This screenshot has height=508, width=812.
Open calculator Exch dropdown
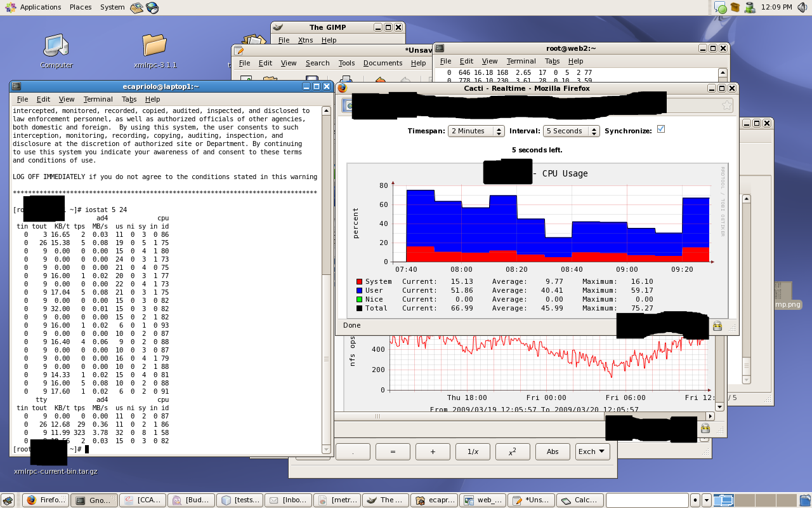593,451
